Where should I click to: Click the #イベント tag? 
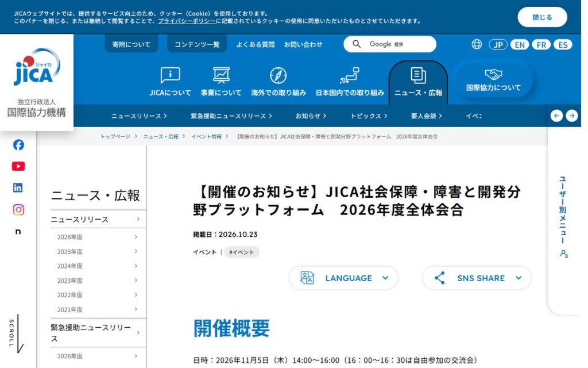242,252
